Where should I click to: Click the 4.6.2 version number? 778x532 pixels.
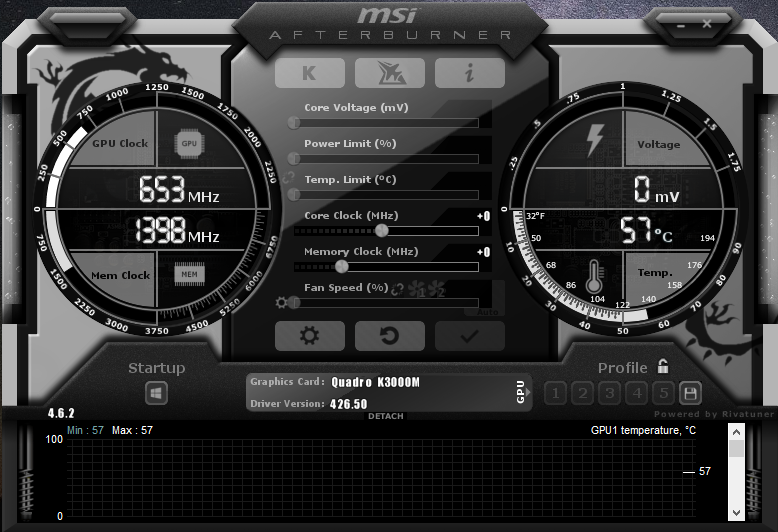tap(61, 413)
